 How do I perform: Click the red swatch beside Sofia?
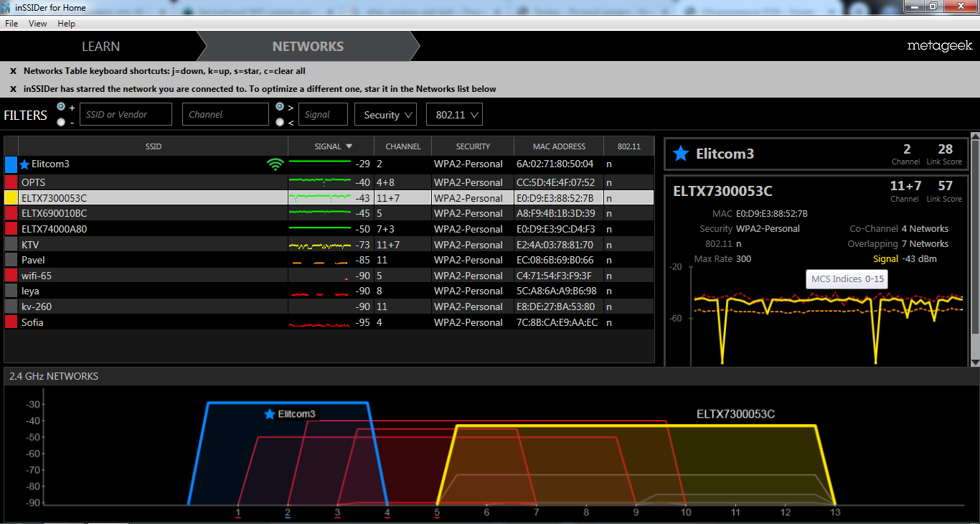pyautogui.click(x=11, y=322)
